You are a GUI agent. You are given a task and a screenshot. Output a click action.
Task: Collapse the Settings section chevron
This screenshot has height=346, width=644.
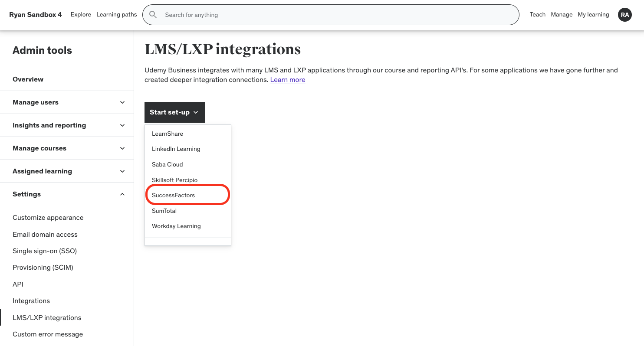point(122,194)
